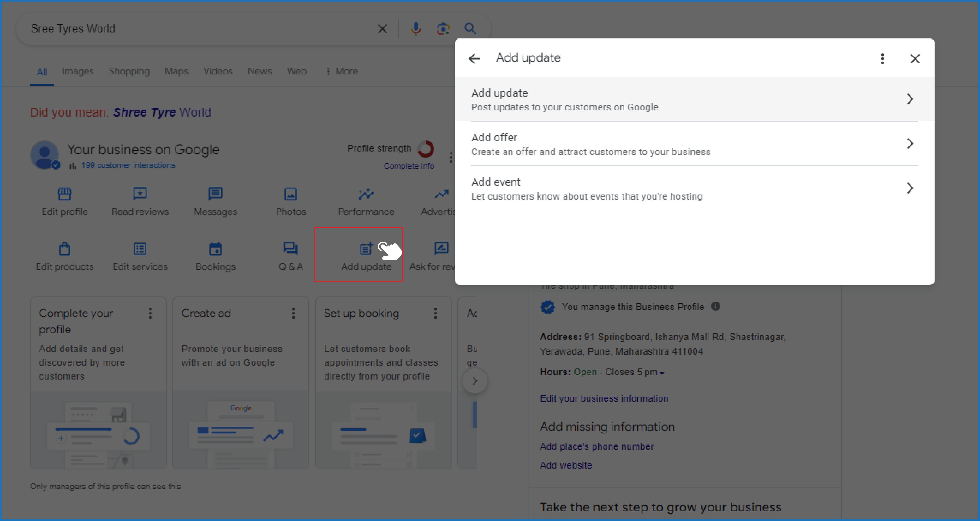This screenshot has width=980, height=521.
Task: Open Edit profile shortcut
Action: pos(65,202)
